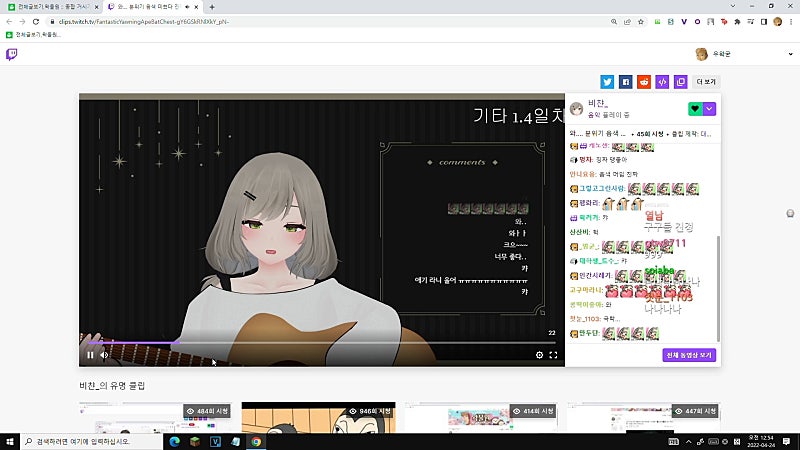Mute the clip volume
Viewport: 800px width, 450px height.
tap(105, 355)
